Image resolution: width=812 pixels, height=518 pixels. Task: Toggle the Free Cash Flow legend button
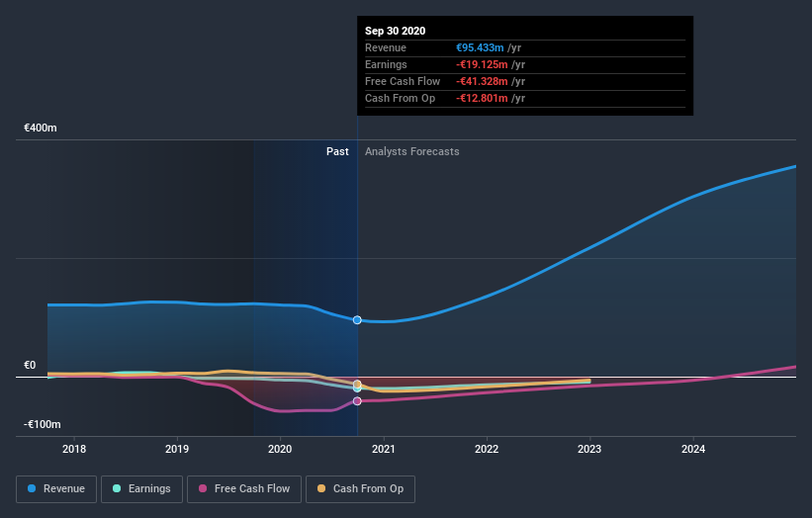click(244, 489)
